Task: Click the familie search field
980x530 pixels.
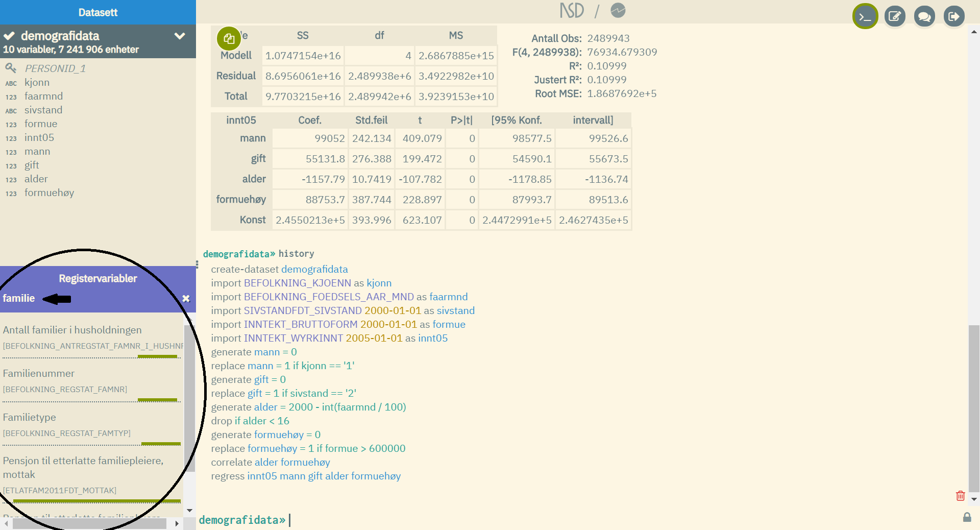Action: [x=92, y=298]
